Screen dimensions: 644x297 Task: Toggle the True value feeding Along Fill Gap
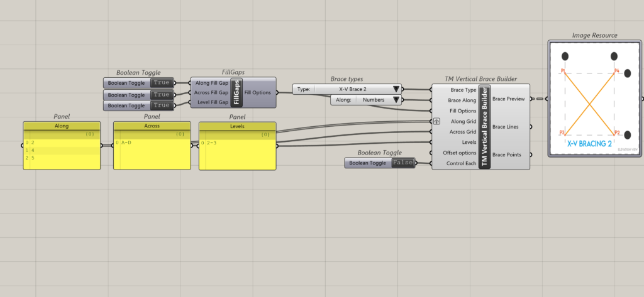tap(161, 83)
